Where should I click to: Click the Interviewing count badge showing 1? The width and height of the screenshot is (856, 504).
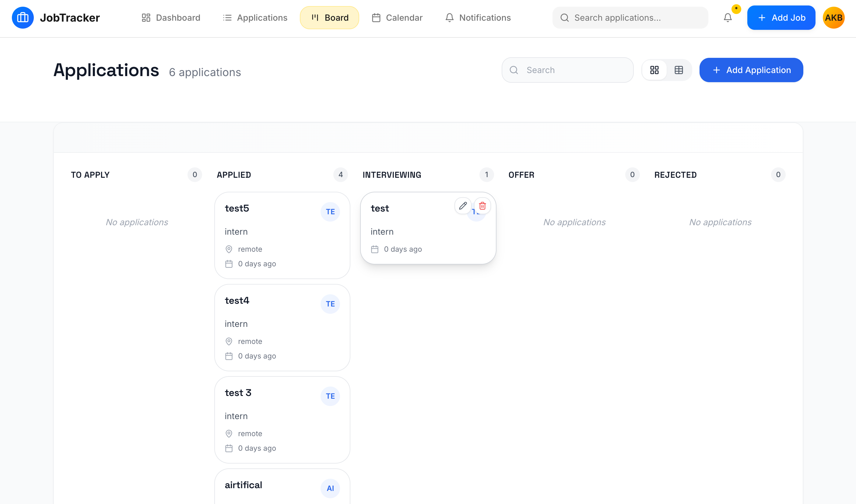pyautogui.click(x=487, y=175)
